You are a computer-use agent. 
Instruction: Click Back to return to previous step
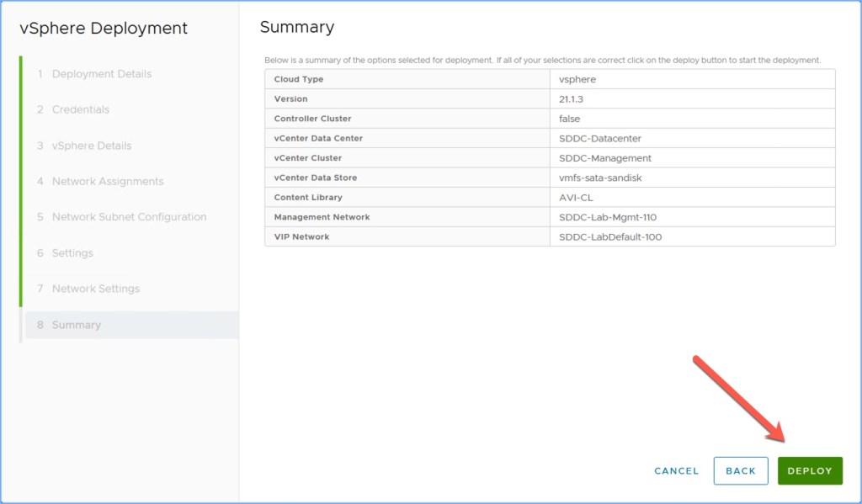740,471
